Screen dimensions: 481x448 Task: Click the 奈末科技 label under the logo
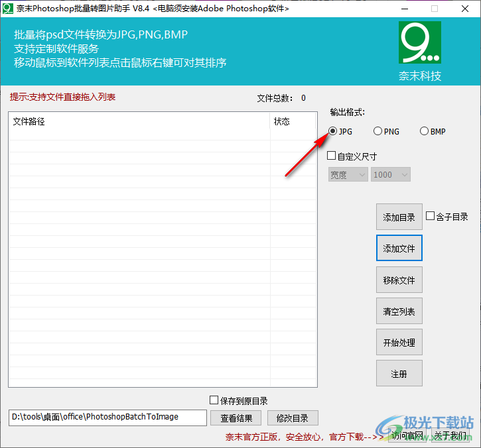[x=420, y=76]
